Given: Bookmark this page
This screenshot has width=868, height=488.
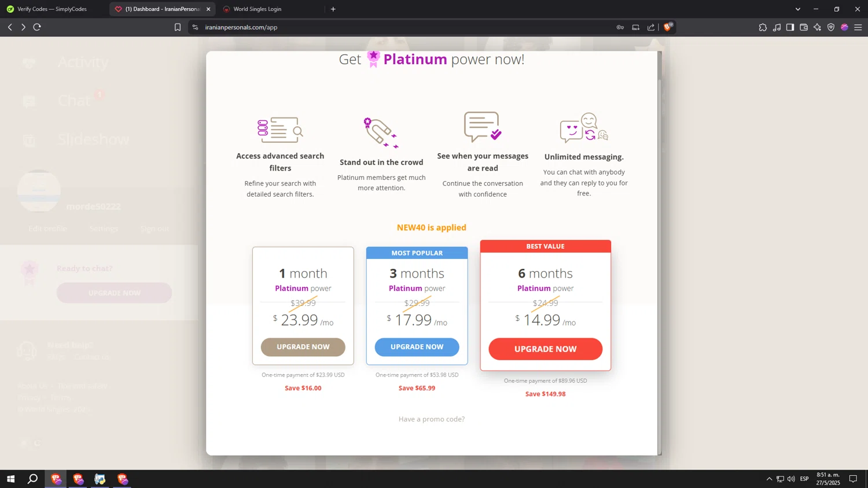Looking at the screenshot, I should click(178, 27).
